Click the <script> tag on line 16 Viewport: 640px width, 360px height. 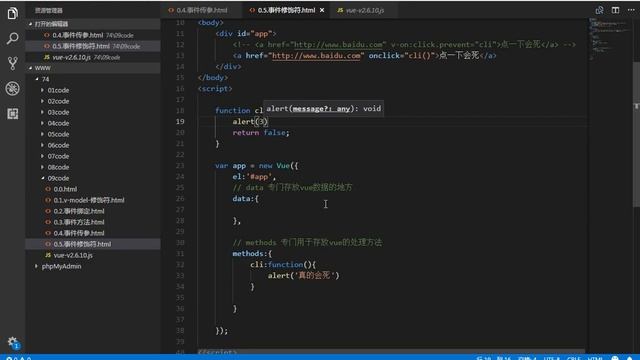[215, 89]
